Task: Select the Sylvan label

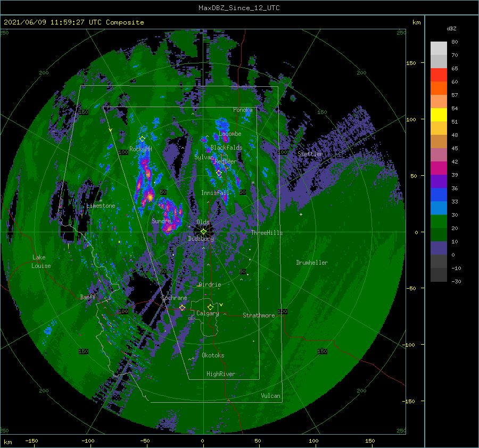Action: coord(204,157)
